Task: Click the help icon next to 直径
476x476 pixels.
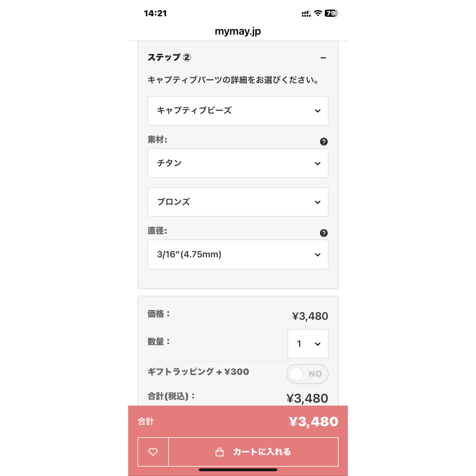Action: click(x=324, y=233)
